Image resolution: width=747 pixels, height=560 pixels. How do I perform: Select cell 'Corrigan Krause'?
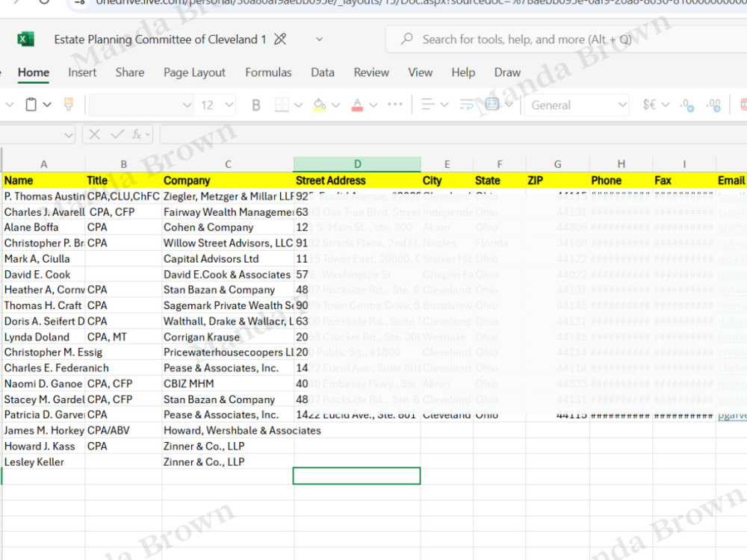click(x=228, y=337)
